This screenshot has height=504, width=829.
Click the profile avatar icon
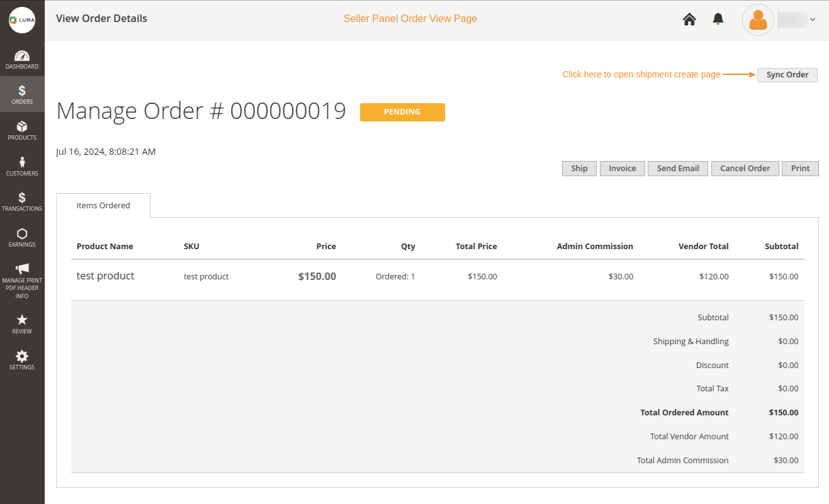(758, 20)
